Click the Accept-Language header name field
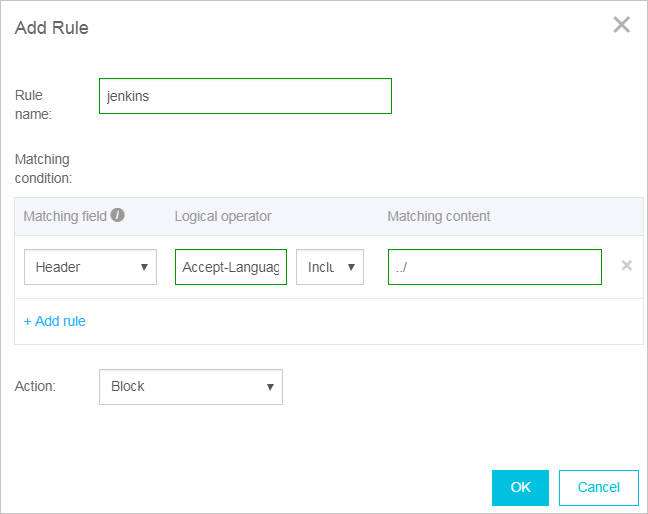 [231, 267]
